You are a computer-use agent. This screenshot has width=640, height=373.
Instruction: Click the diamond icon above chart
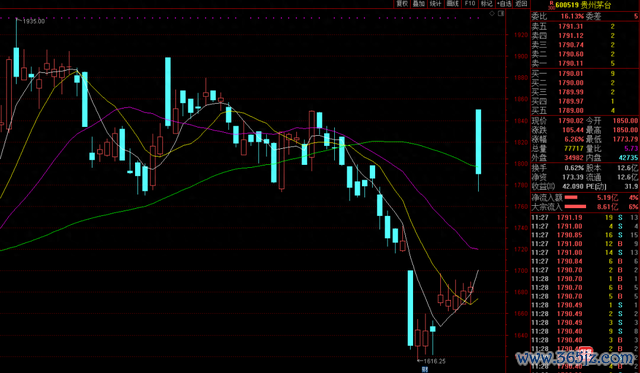[492, 13]
